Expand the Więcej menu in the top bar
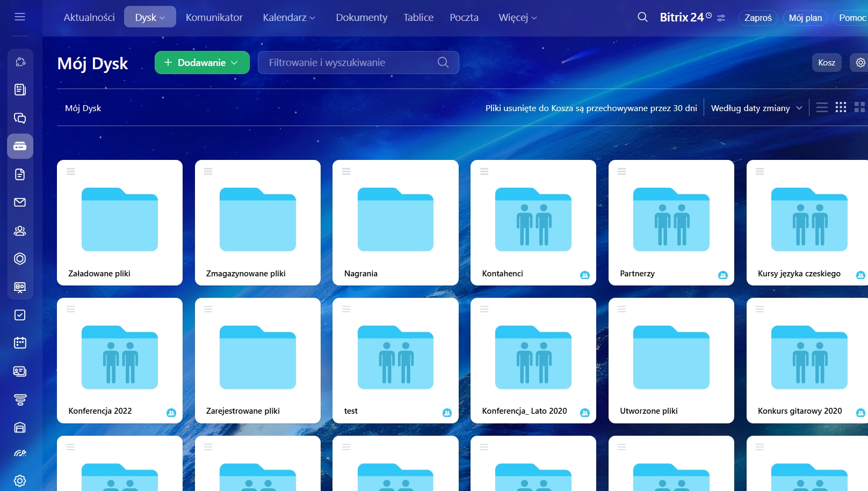Image resolution: width=868 pixels, height=491 pixels. (x=517, y=18)
